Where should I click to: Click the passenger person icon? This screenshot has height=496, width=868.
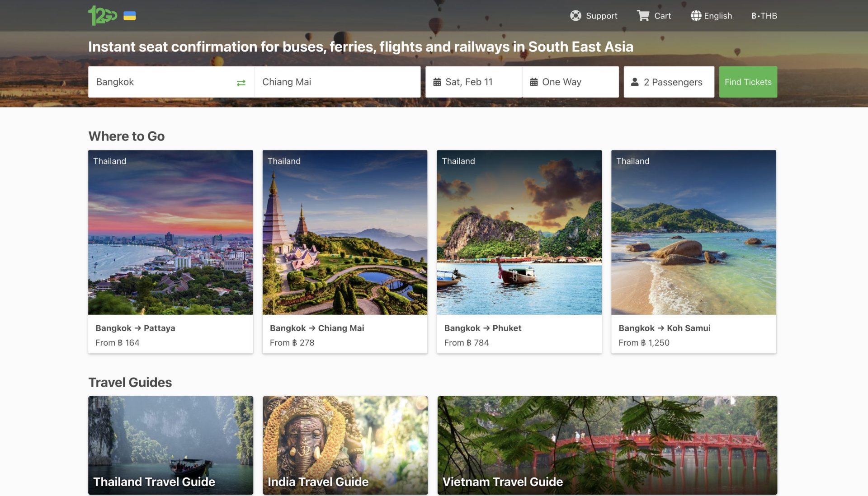pos(635,82)
